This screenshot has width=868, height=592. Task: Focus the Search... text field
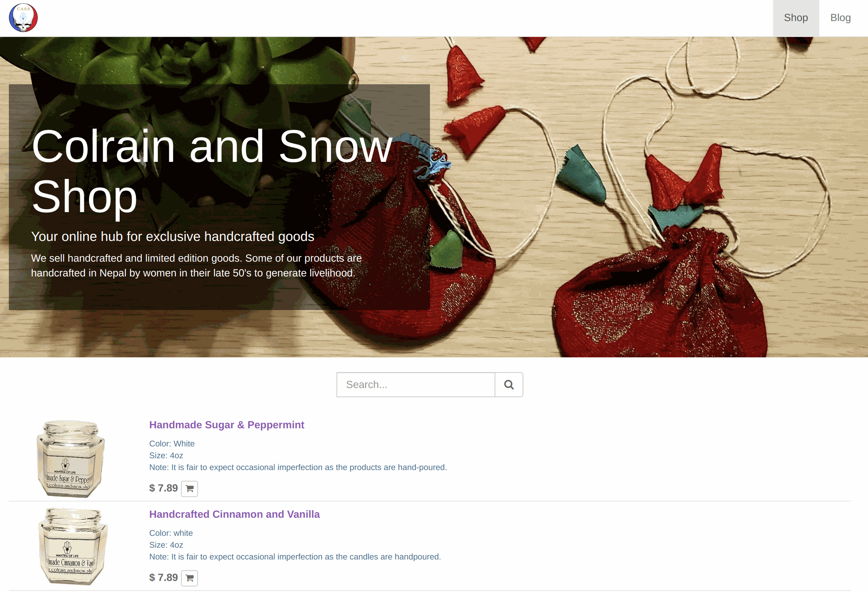(416, 385)
